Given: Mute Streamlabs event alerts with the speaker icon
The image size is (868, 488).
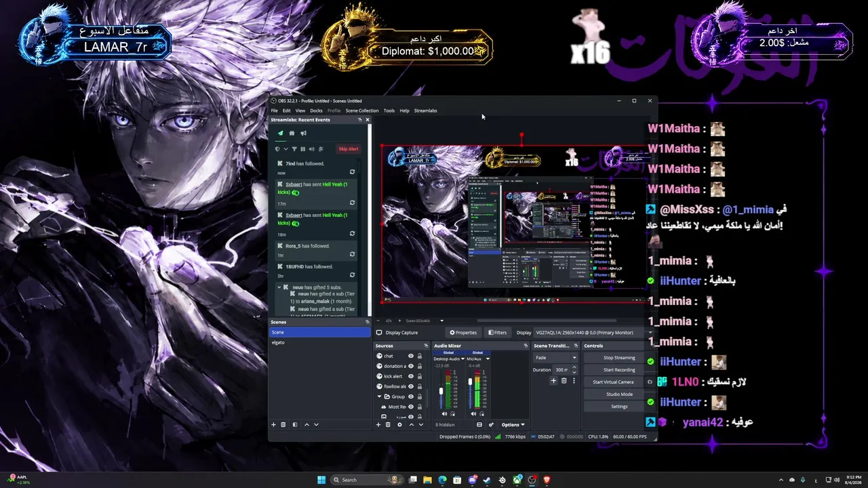Looking at the screenshot, I should click(x=311, y=149).
